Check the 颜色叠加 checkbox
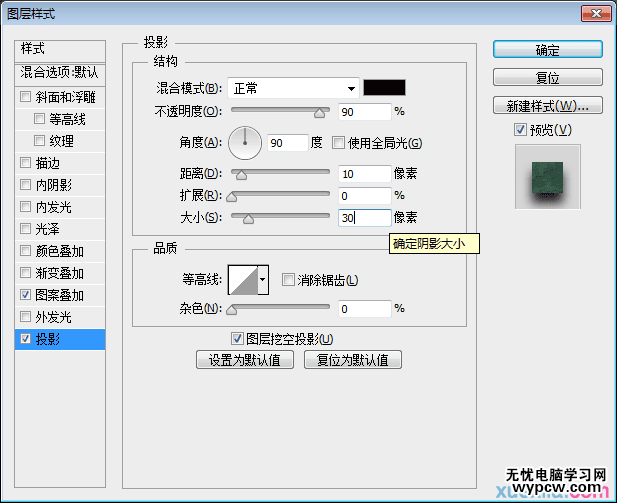Viewport: 617px width, 503px height. (x=25, y=251)
